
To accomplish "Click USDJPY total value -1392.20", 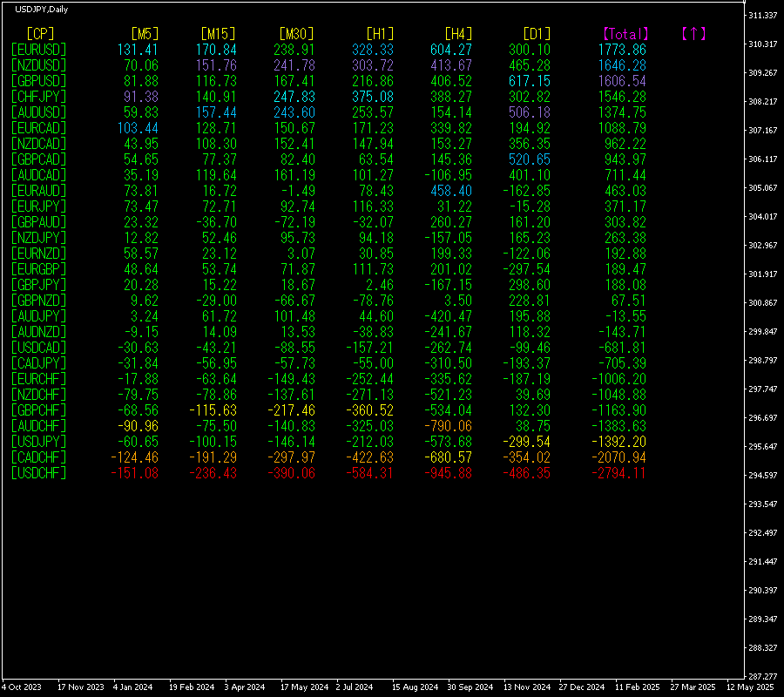I will pyautogui.click(x=618, y=442).
